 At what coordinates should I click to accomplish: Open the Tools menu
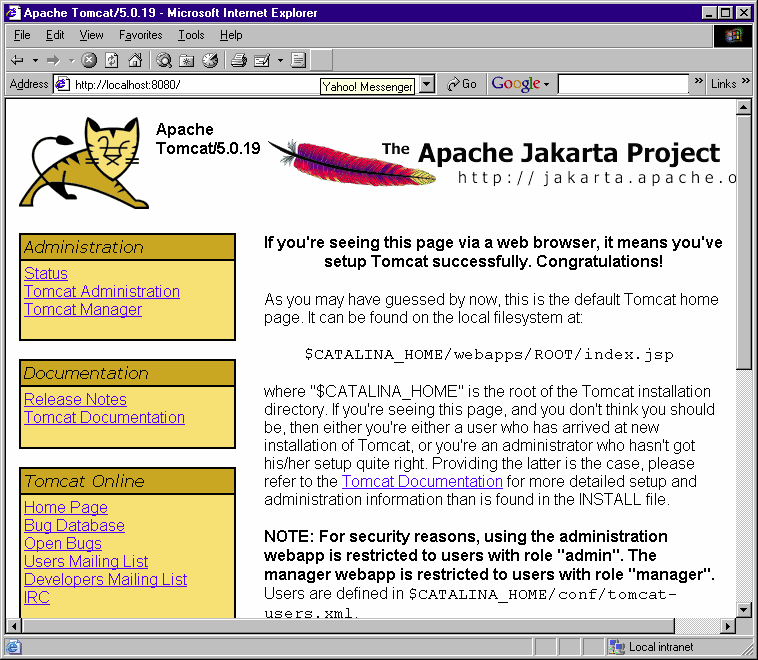click(x=191, y=35)
